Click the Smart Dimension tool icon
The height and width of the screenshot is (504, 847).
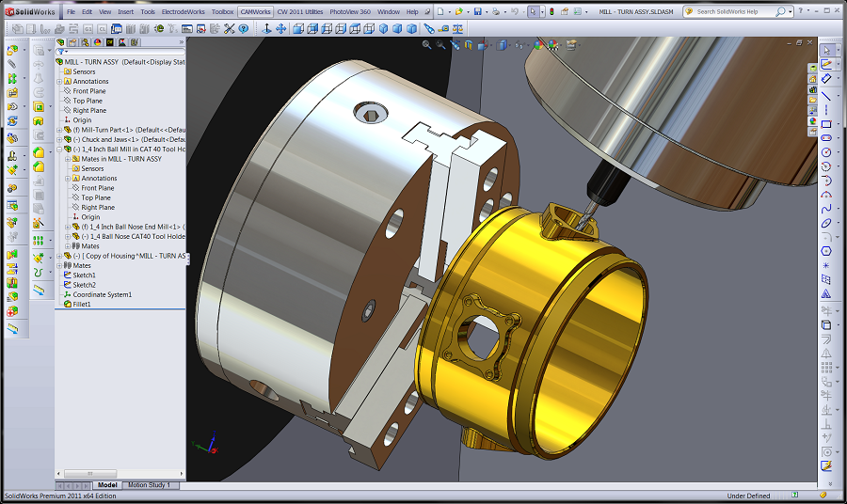(826, 80)
